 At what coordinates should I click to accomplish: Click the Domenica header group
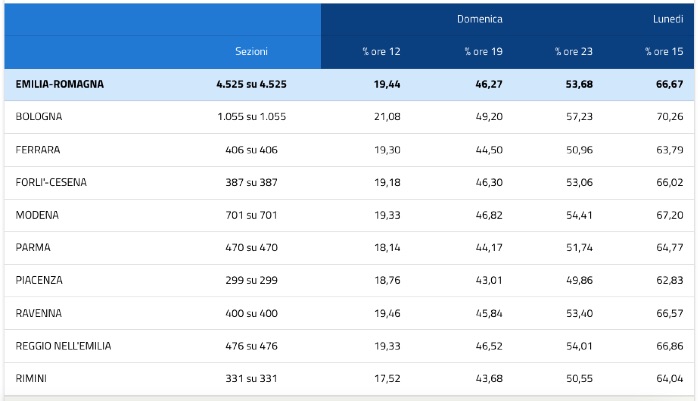click(x=480, y=19)
